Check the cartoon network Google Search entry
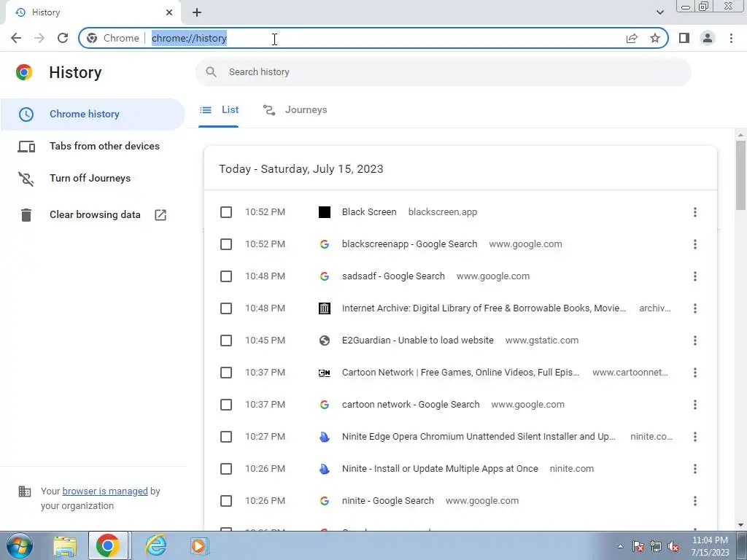747x560 pixels. click(x=226, y=405)
